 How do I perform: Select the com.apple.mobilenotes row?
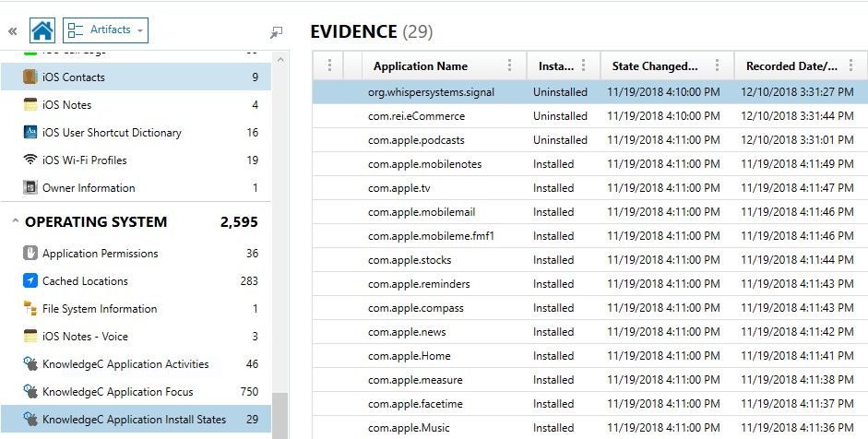pos(590,164)
